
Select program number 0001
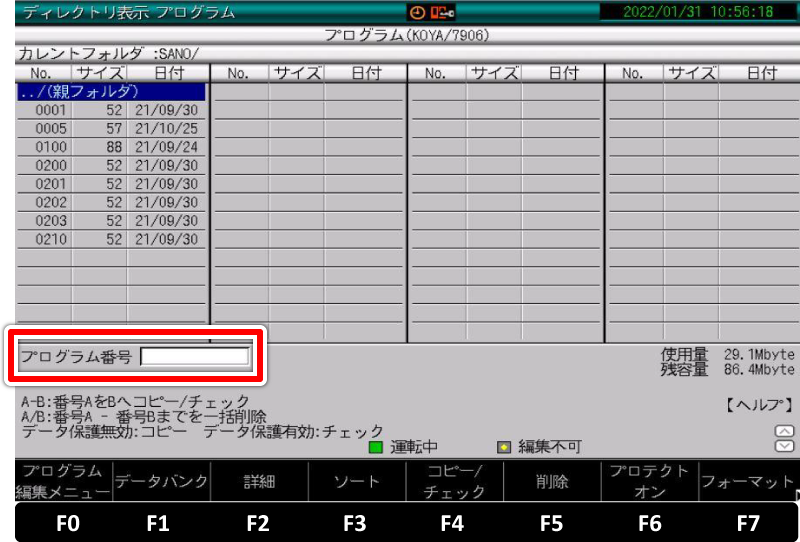51,110
